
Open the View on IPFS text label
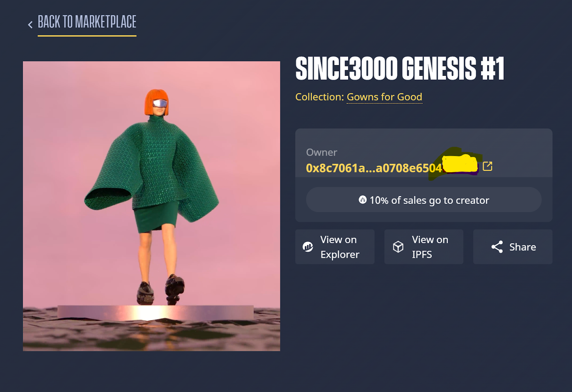pos(430,247)
